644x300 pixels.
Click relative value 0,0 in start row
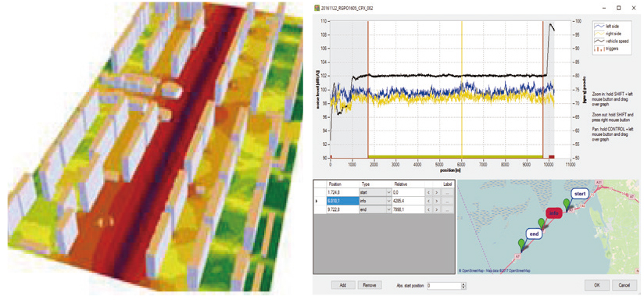click(408, 192)
